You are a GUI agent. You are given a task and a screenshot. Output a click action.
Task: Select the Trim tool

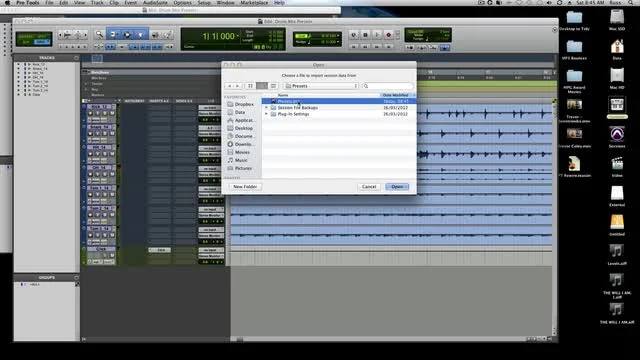click(113, 35)
